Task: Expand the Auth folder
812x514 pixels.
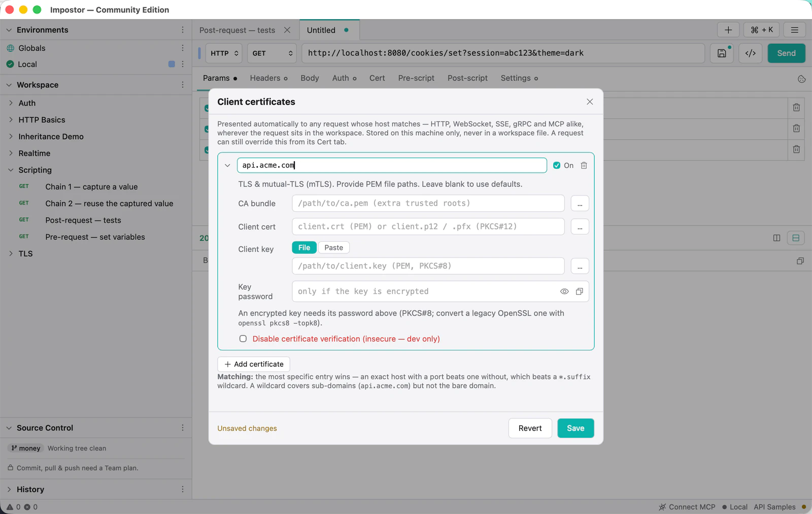Action: [11, 103]
